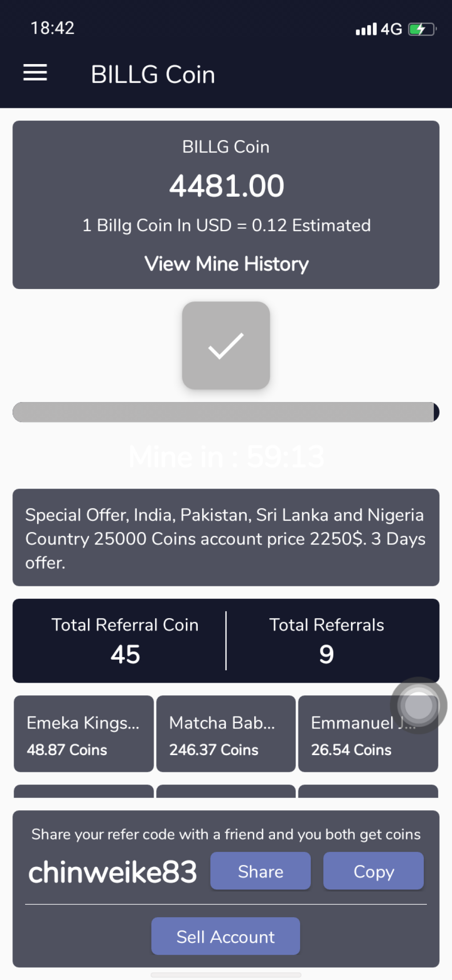Screen dimensions: 452x980
Task: Tap the 18:42 status bar clock
Action: click(53, 28)
